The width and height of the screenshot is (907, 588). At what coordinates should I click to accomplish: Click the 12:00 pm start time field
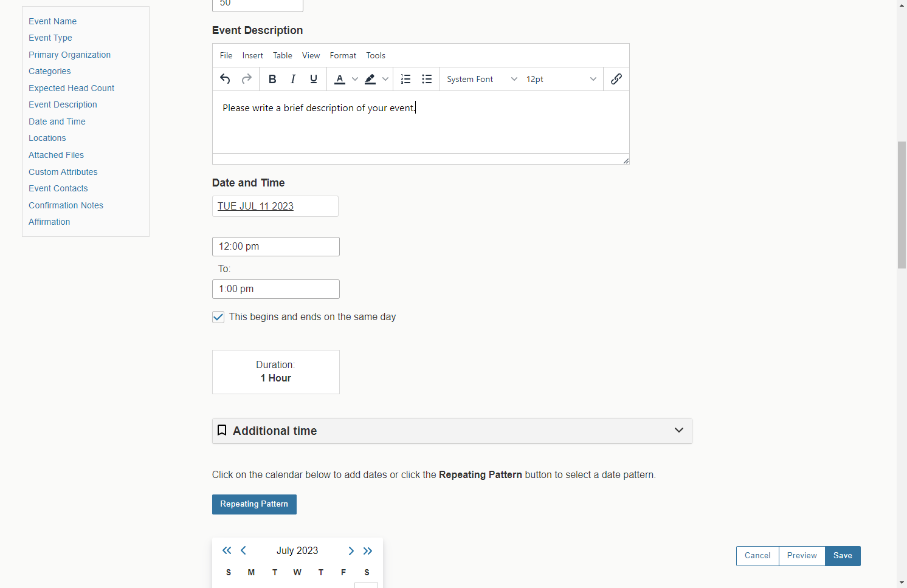pos(276,247)
